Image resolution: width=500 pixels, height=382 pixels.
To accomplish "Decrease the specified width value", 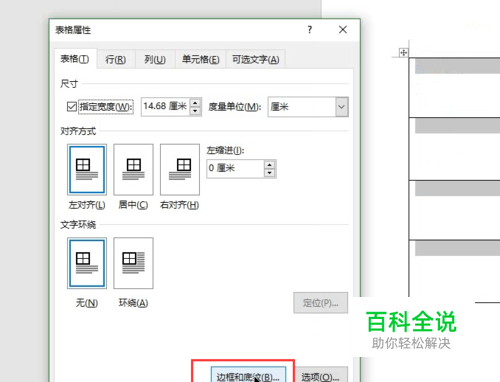I will [x=196, y=111].
